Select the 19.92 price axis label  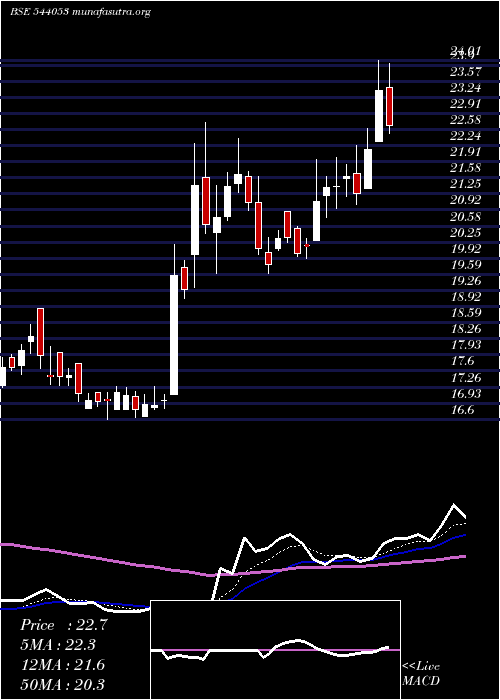(466, 249)
